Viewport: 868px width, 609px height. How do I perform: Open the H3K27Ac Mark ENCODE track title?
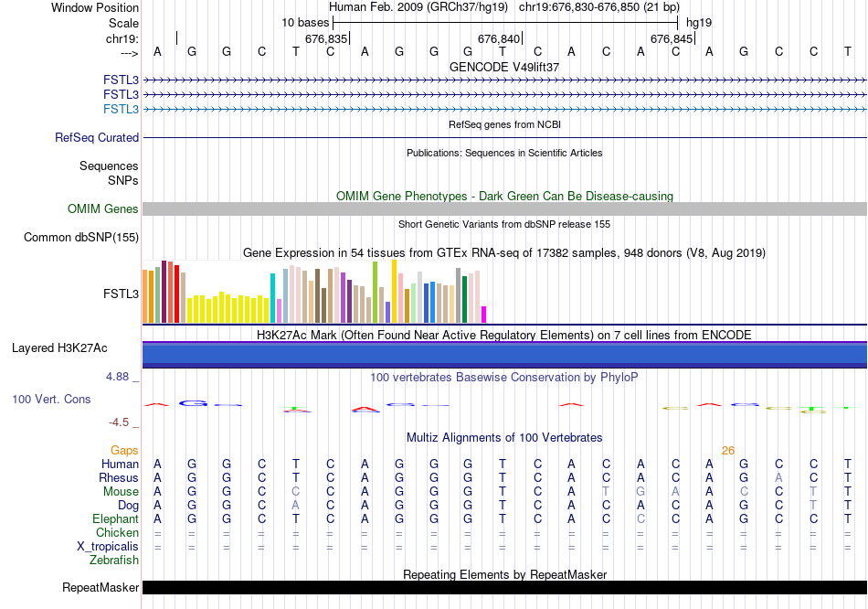504,336
